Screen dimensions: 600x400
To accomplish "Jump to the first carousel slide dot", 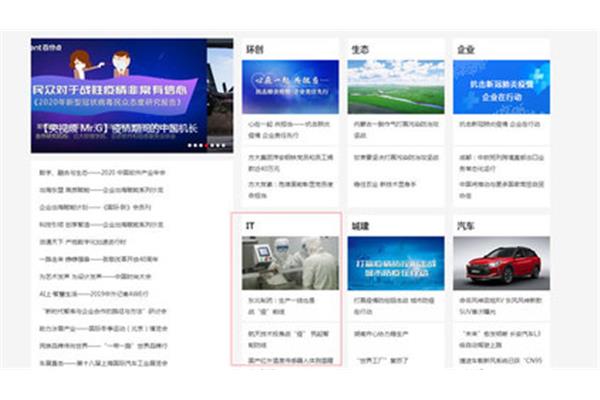I will tap(189, 145).
